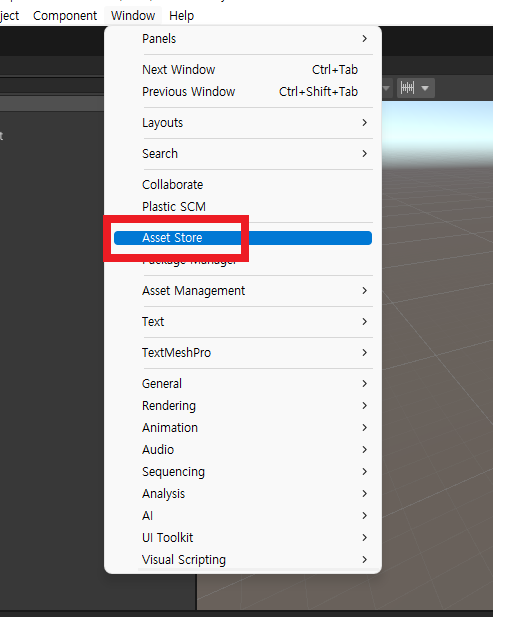
Task: Open the Help menu
Action: point(181,16)
